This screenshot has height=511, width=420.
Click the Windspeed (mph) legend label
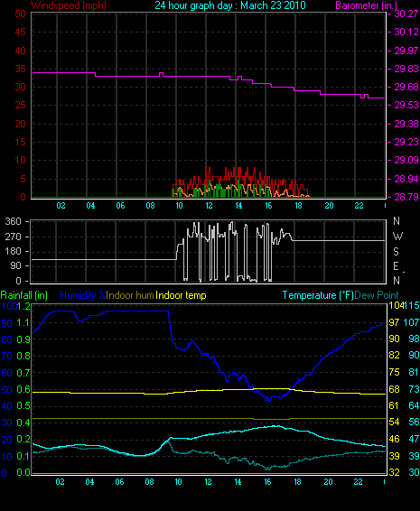pos(69,5)
